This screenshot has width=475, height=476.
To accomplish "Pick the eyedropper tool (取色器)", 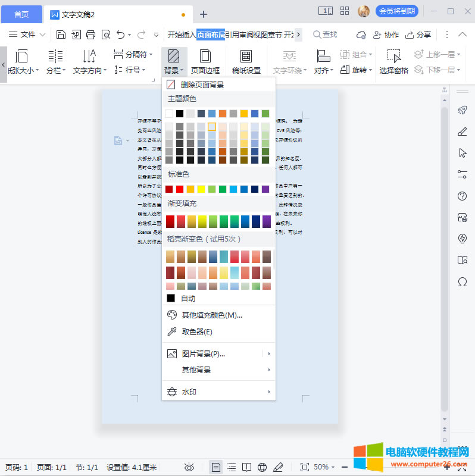I will [x=196, y=331].
